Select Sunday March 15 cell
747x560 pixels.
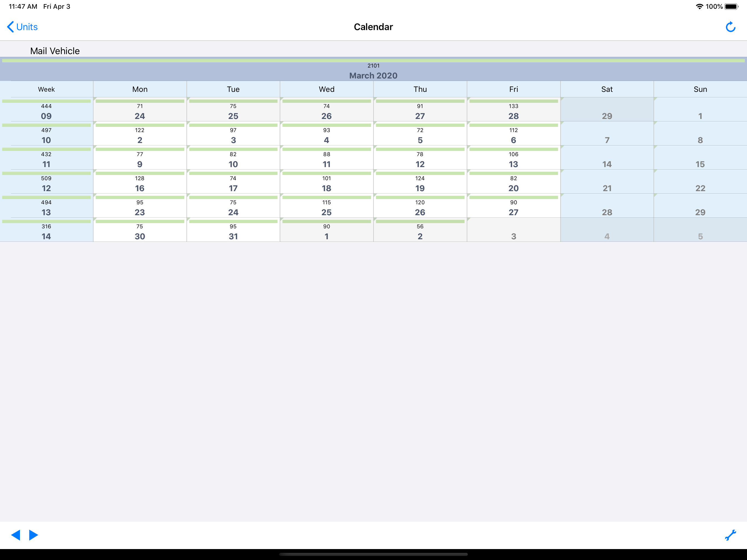pos(701,158)
